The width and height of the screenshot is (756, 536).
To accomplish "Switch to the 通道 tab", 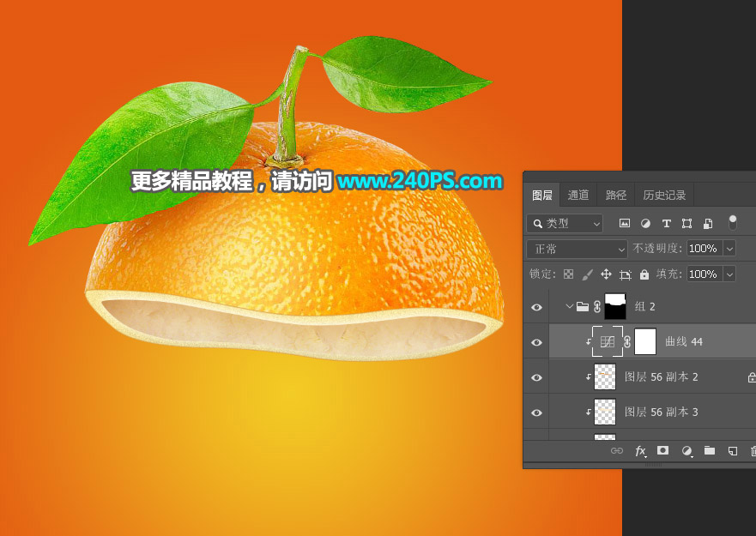I will click(x=578, y=196).
